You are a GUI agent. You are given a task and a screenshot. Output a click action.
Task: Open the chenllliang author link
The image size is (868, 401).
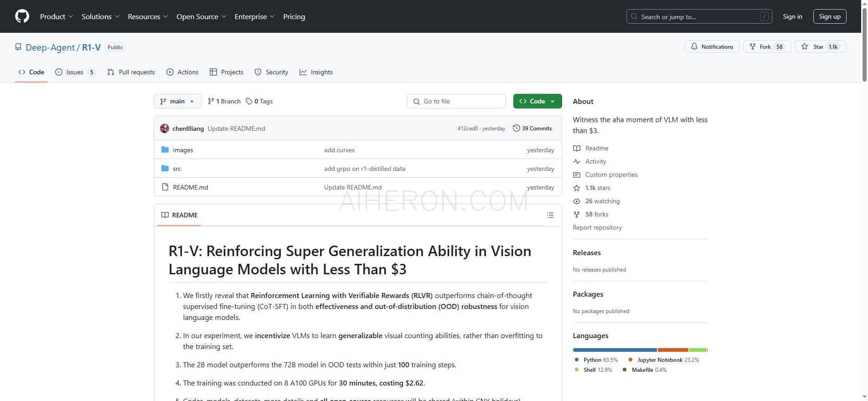[x=188, y=129]
